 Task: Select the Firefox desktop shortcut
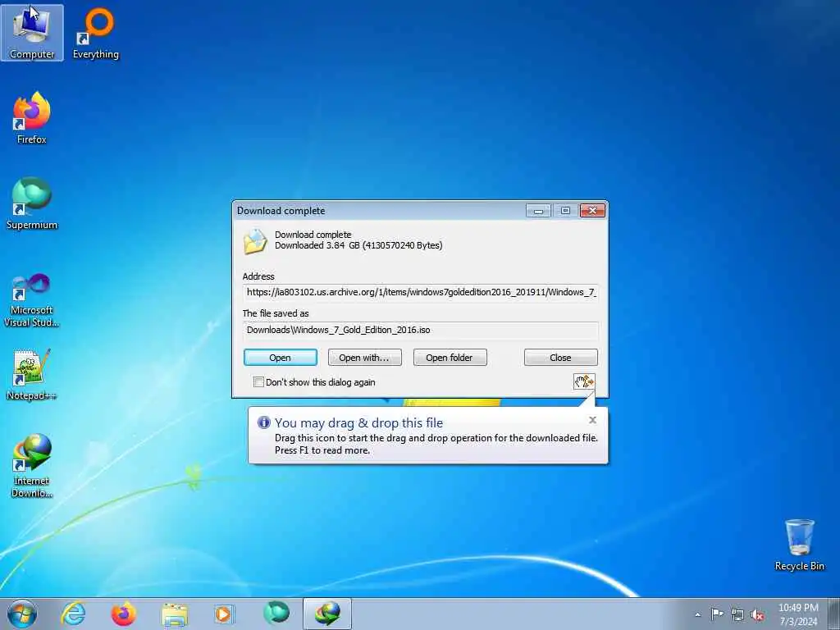[x=32, y=118]
